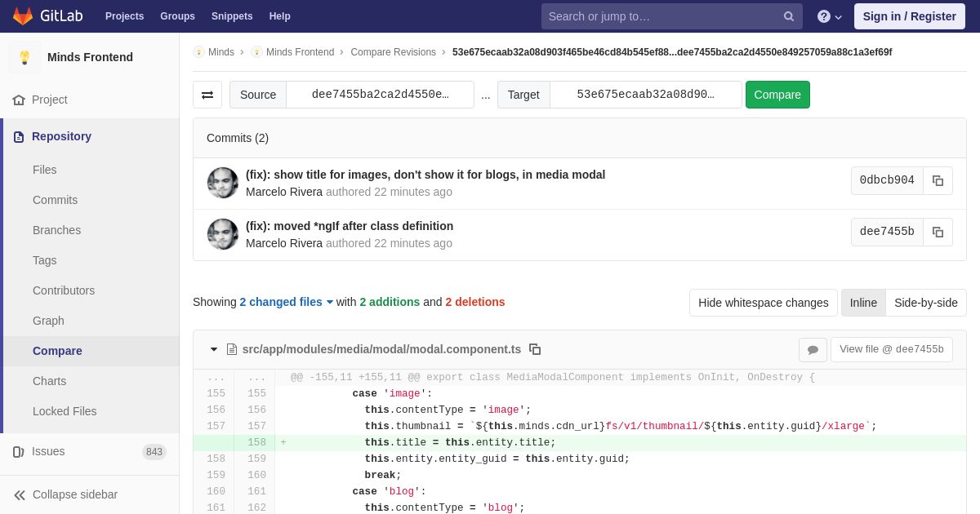The image size is (980, 514).
Task: Open Compare in sidebar
Action: (57, 351)
